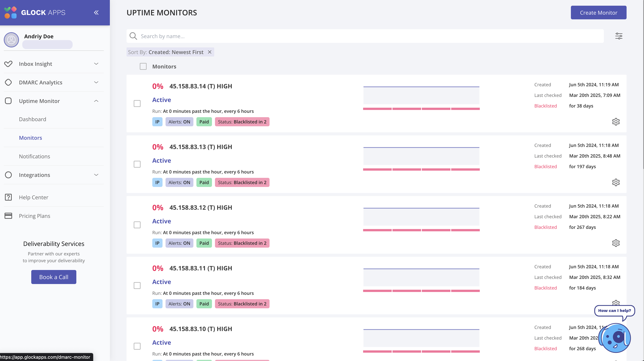Viewport: 644px width, 361px height.
Task: Collapse the sidebar with double-chevron icon
Action: coord(96,13)
